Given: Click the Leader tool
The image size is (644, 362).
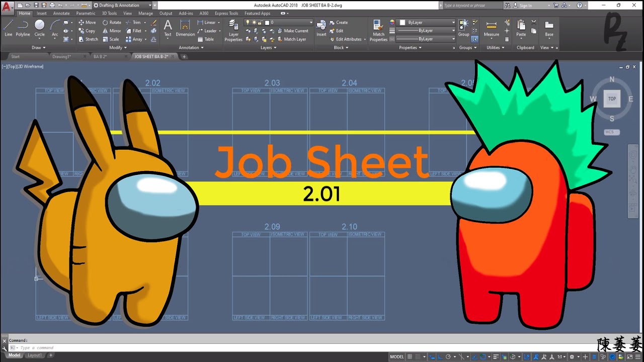Looking at the screenshot, I should tap(207, 31).
